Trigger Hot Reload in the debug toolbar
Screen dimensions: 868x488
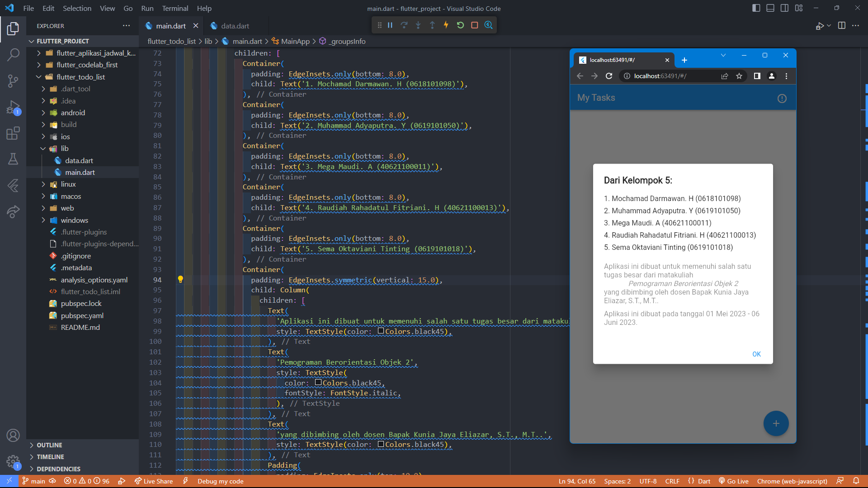446,25
